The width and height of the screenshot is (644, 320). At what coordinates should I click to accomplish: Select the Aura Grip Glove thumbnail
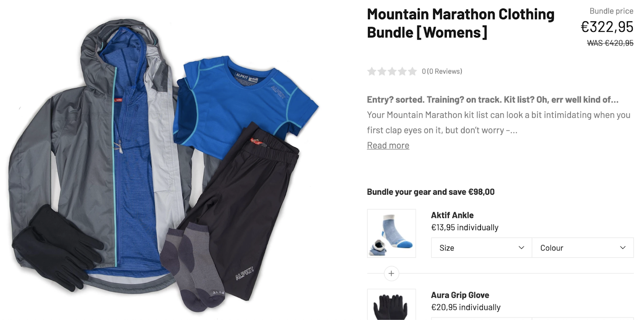[392, 305]
